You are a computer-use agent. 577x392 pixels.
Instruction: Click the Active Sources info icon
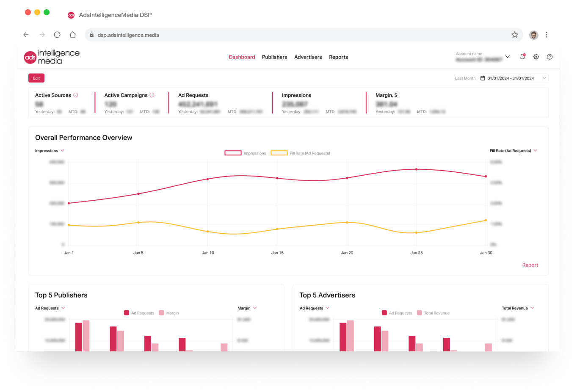tap(76, 95)
